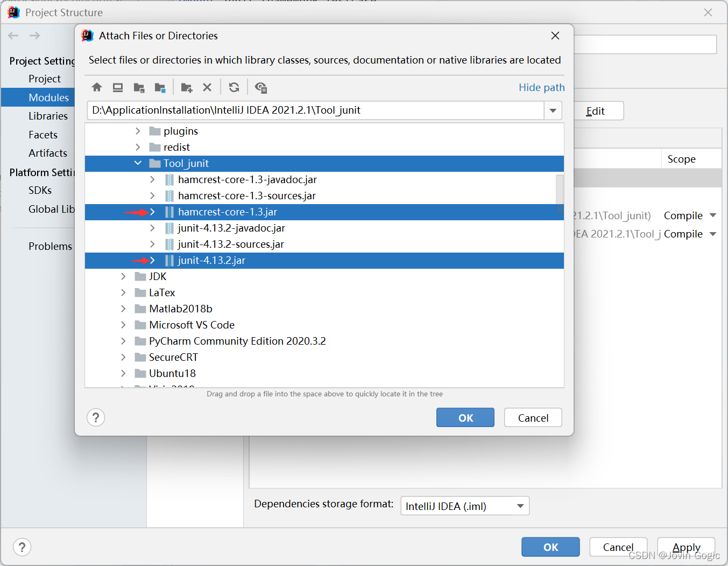Select the Ubuntu18 folder

click(324, 373)
